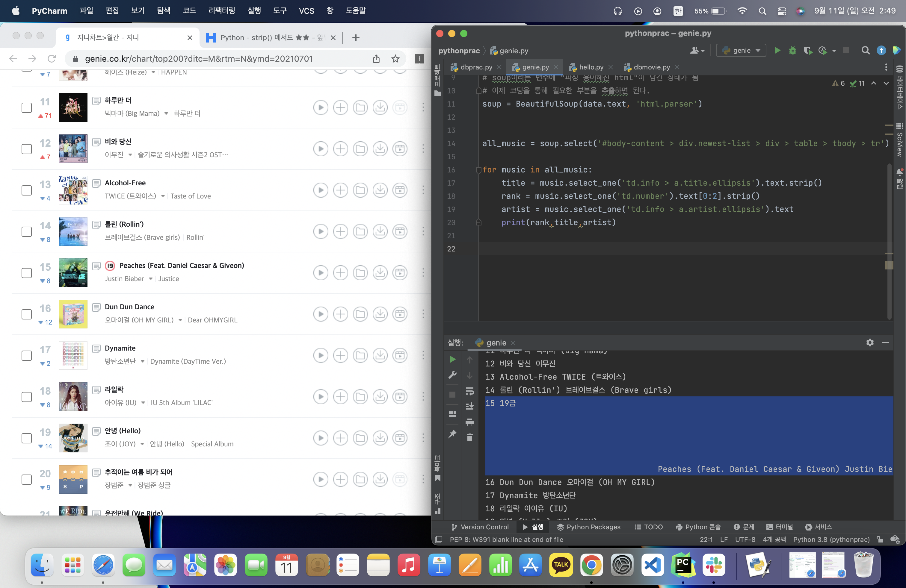Expand artist dropdown for 오마이걸 (OH MY GIRL)
The height and width of the screenshot is (588, 906).
tap(180, 320)
